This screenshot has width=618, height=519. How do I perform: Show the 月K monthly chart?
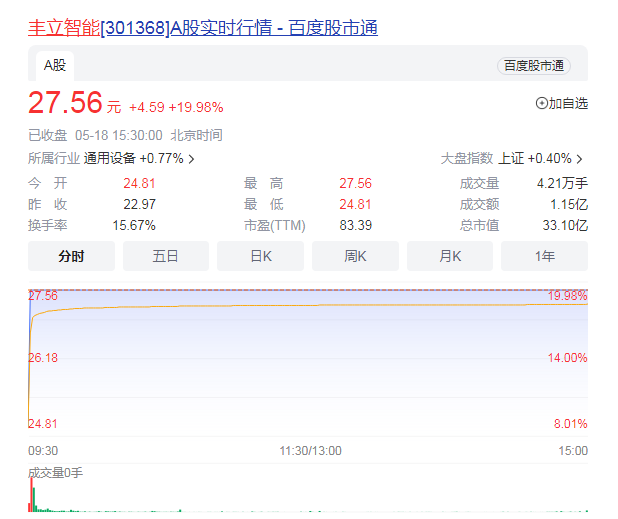point(449,256)
